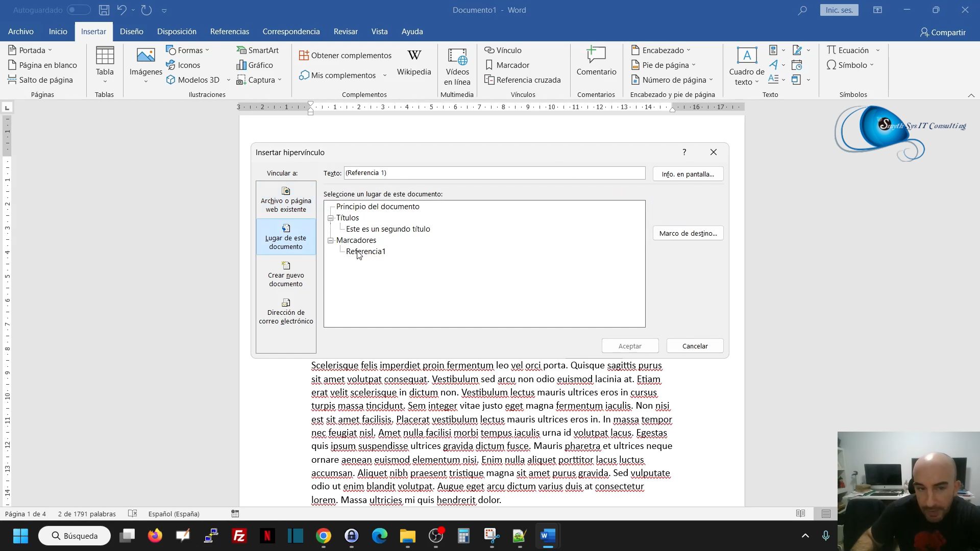Collapse the Títulos tree node
Screen dimensions: 980x551
coord(331,218)
